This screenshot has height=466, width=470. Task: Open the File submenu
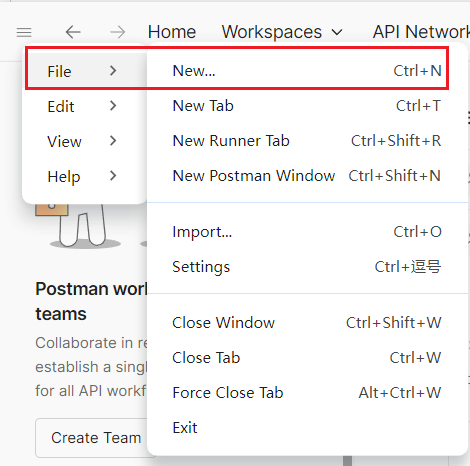pos(84,71)
